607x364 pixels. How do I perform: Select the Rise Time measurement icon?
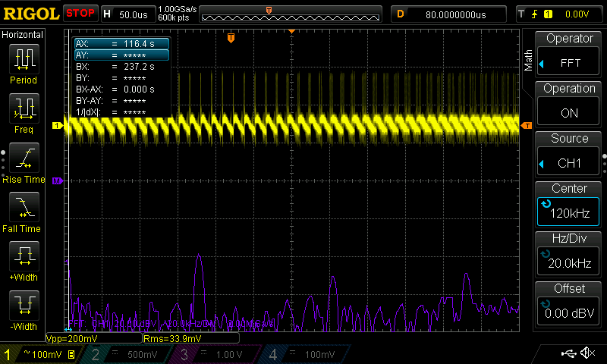(24, 158)
